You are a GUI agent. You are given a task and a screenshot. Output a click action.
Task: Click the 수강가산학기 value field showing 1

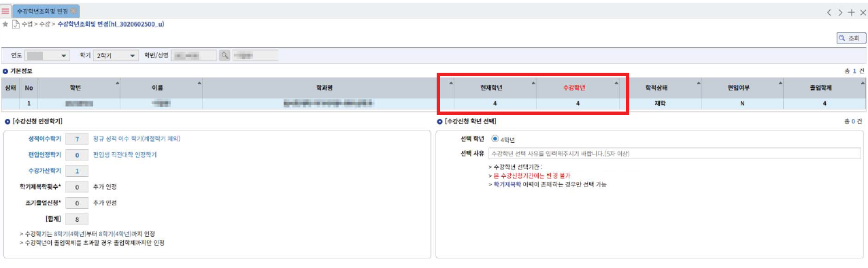pyautogui.click(x=78, y=171)
